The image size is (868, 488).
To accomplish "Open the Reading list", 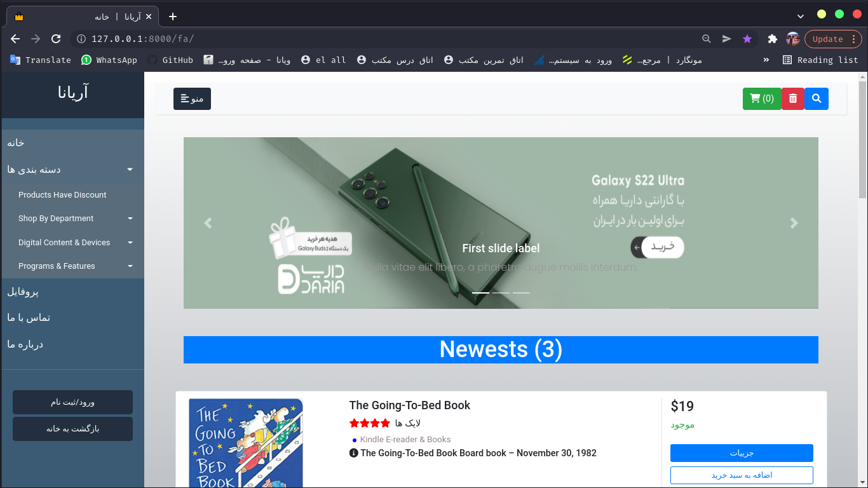I will click(x=820, y=60).
